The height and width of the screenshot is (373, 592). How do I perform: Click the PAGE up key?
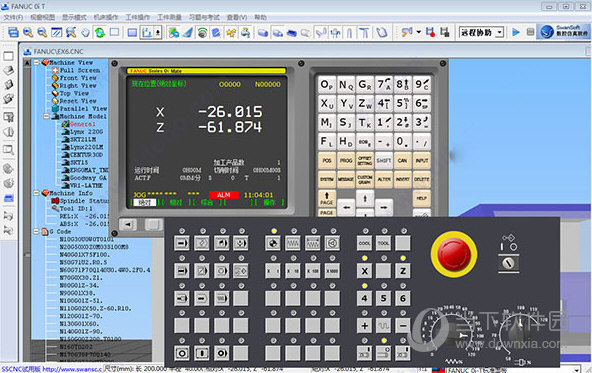pos(327,199)
